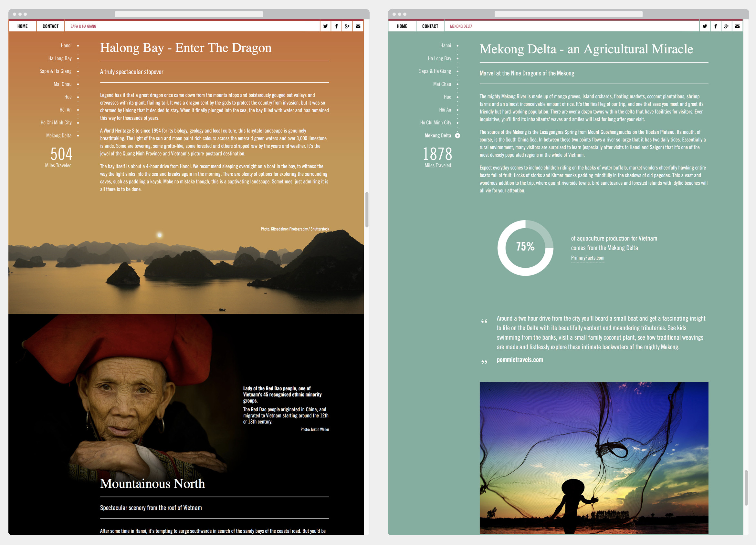Click right window vertical scrollbar thumb

click(746, 488)
